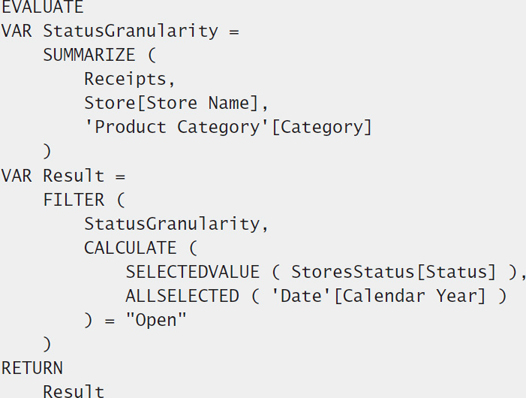Click the EVALUATE keyword at the top
This screenshot has width=526, height=398.
pos(43,7)
